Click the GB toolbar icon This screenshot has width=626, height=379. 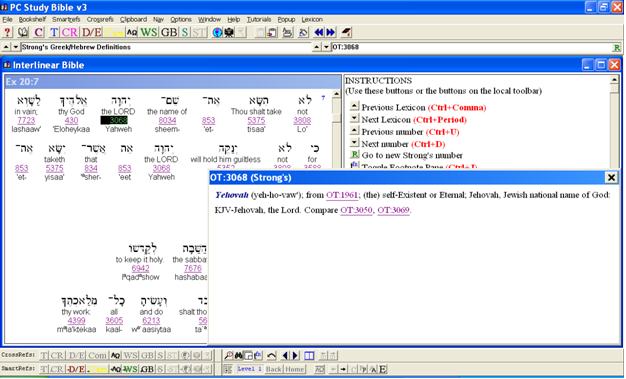click(169, 32)
